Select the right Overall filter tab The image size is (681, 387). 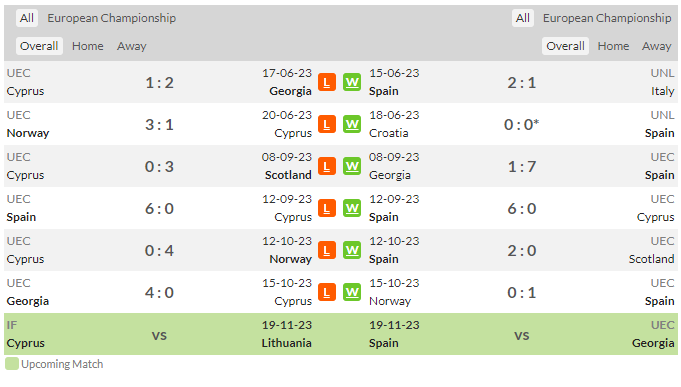(x=565, y=46)
